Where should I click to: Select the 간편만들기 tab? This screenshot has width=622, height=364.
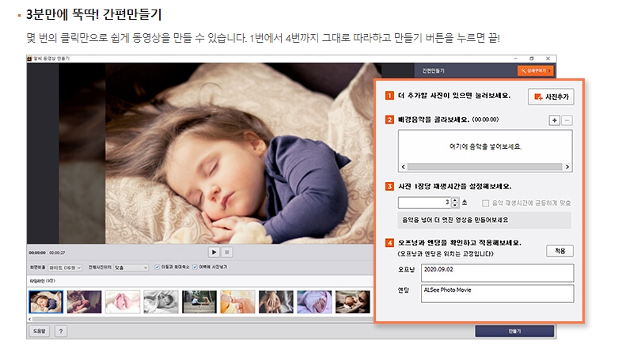pyautogui.click(x=433, y=70)
